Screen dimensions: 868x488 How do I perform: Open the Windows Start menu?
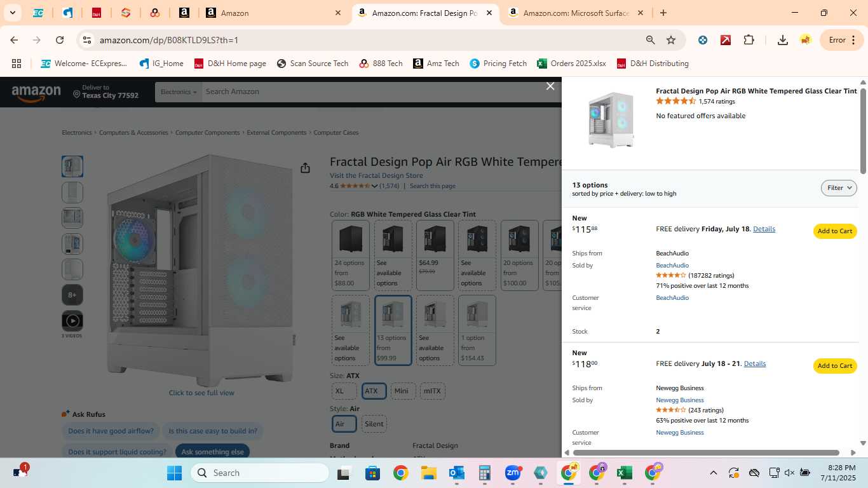coord(174,473)
